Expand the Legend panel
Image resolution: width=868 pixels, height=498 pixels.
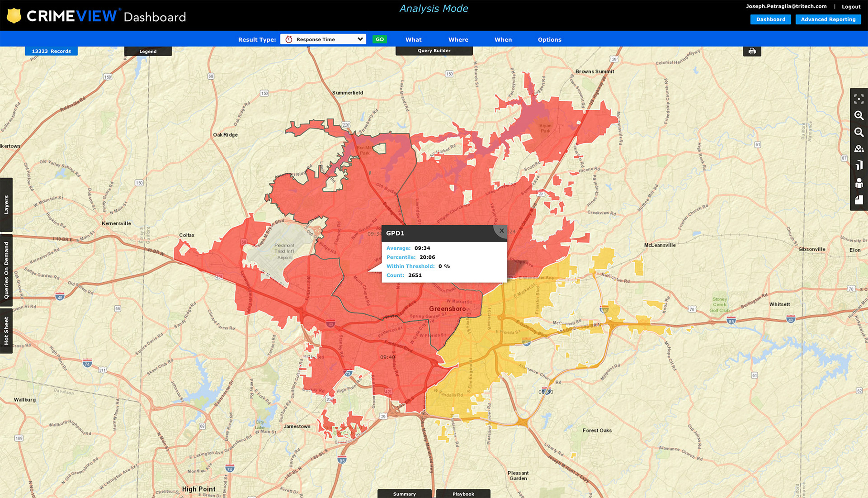point(148,52)
